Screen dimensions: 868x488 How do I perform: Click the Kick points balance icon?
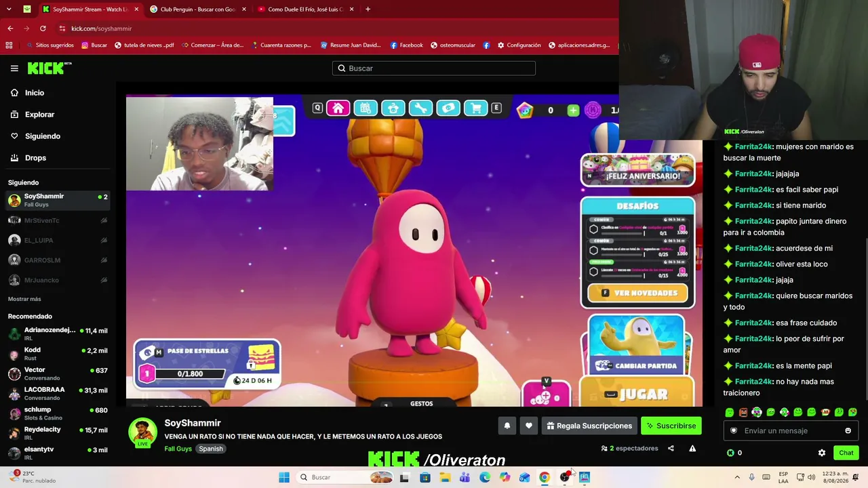(x=730, y=453)
